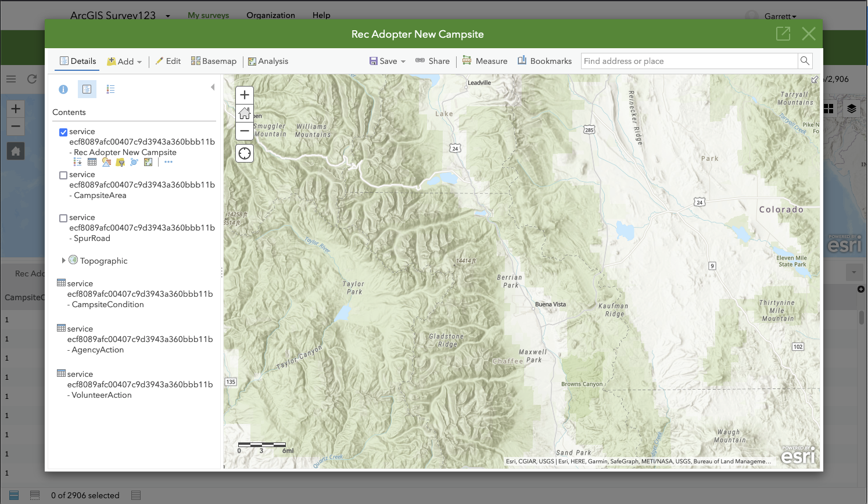Click table options icon beside selected count
Viewport: 868px width, 504px height.
136,495
